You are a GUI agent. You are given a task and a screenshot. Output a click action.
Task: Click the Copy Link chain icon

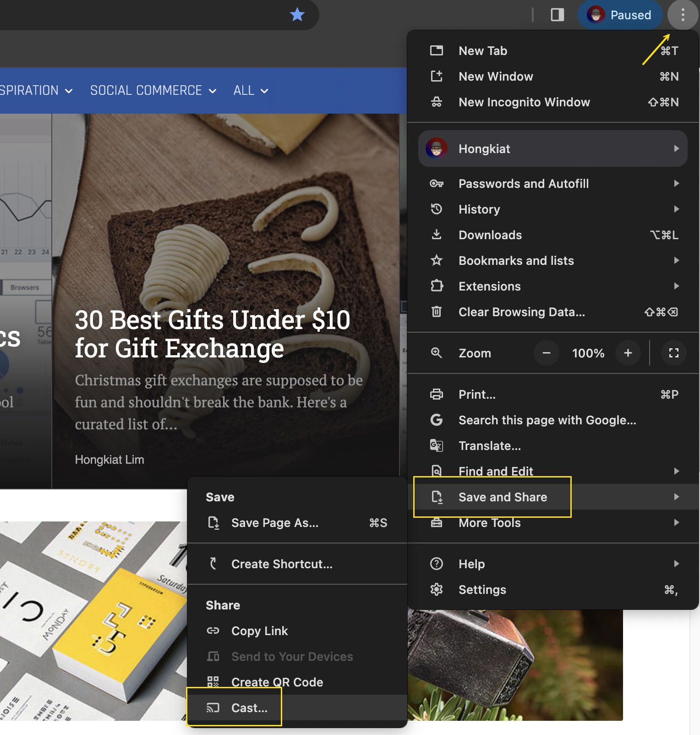pyautogui.click(x=213, y=631)
